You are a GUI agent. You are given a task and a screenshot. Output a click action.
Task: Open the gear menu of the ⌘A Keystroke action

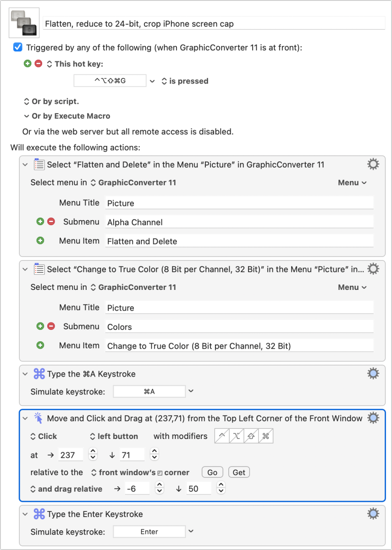click(x=373, y=373)
